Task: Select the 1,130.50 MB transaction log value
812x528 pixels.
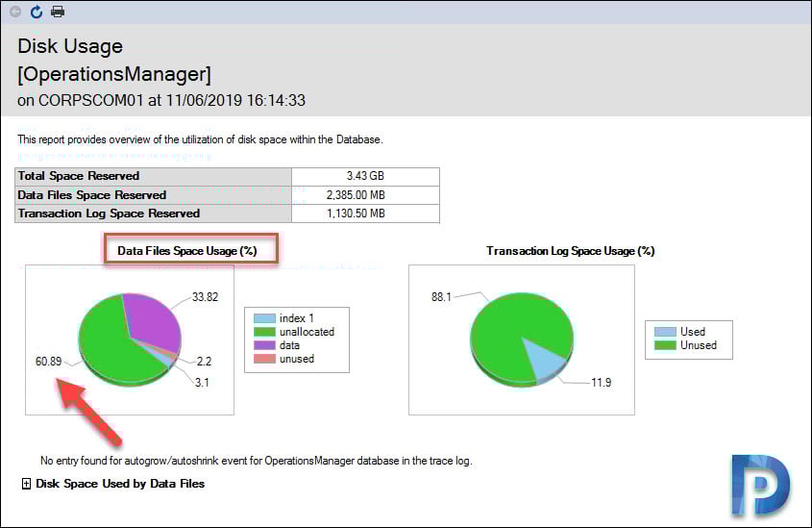Action: click(356, 214)
